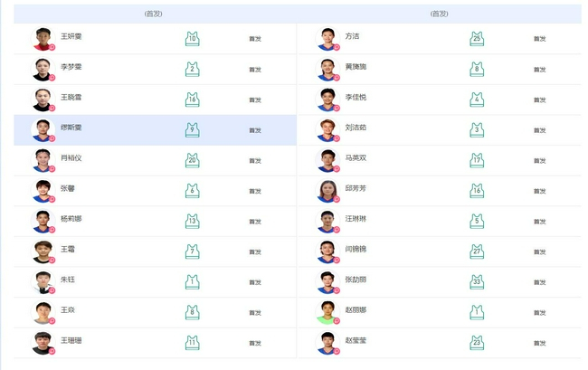Viewport: 588px width, 370px height.
Task: Click the 首发 label in 李佳悦's row
Action: click(539, 100)
